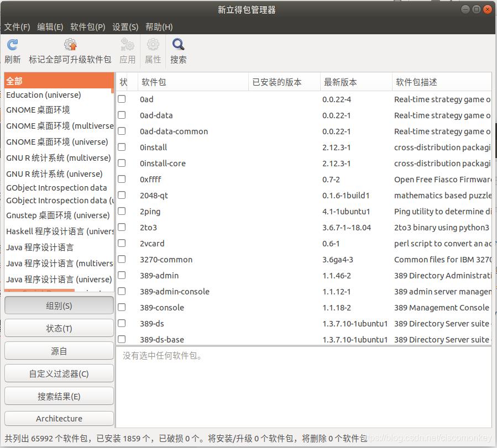Open the 设置(S) menu
The height and width of the screenshot is (448, 497).
[125, 27]
